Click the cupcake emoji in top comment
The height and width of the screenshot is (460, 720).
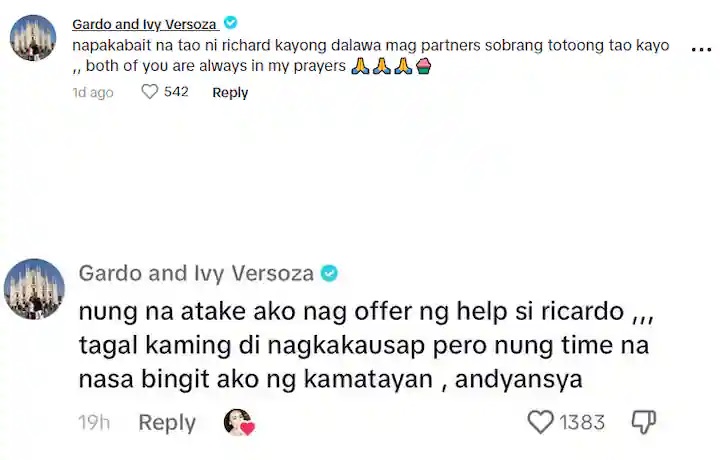(423, 66)
